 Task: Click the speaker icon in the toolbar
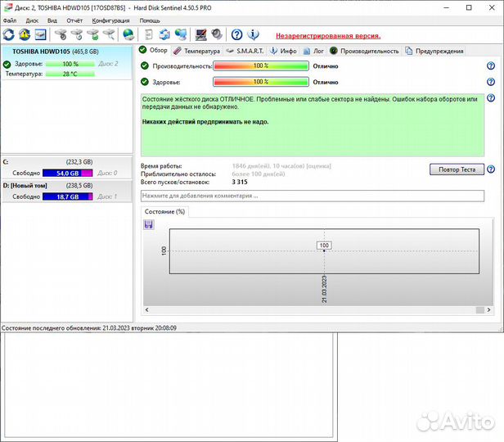tap(216, 34)
